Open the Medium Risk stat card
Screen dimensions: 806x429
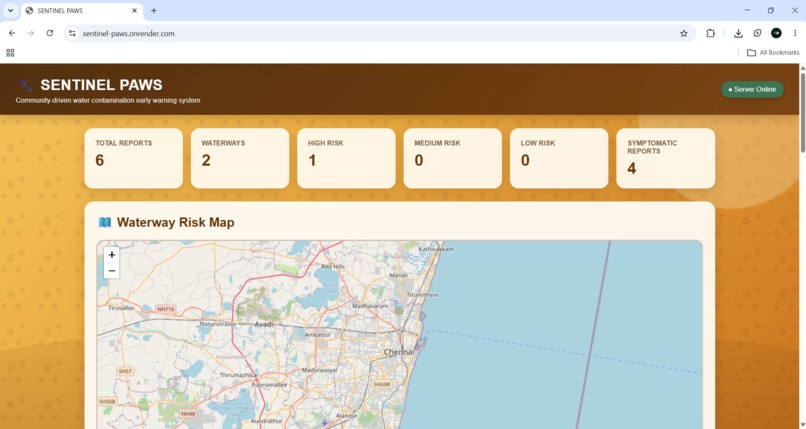click(x=453, y=158)
